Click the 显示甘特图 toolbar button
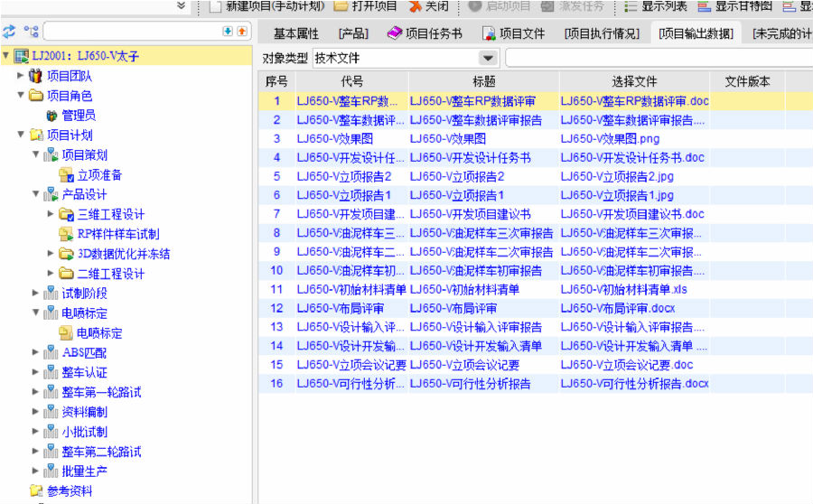 pos(735,6)
